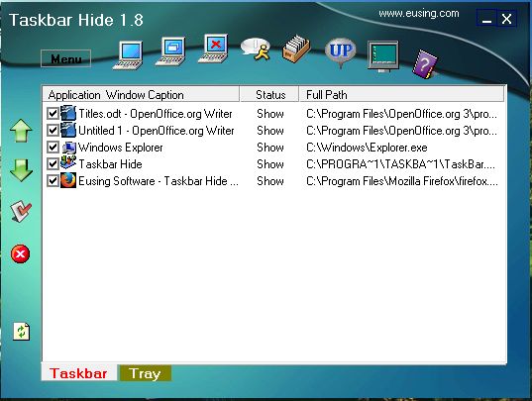Click the green up arrow icon
532x401 pixels.
point(21,131)
